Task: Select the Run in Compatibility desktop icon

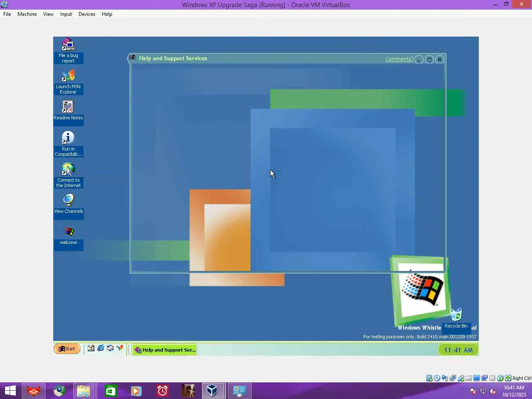Action: [68, 144]
